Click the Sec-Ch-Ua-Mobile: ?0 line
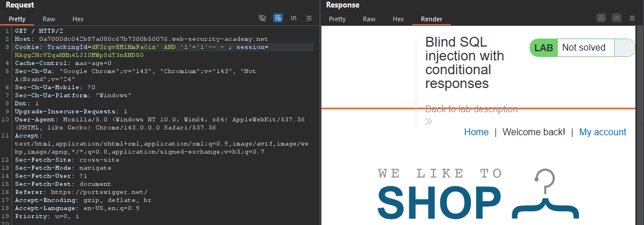644x225 pixels. click(55, 87)
